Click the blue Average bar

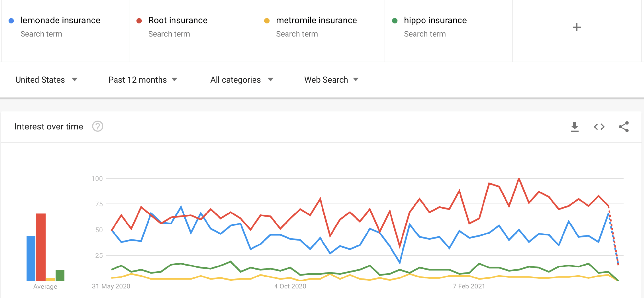click(31, 258)
